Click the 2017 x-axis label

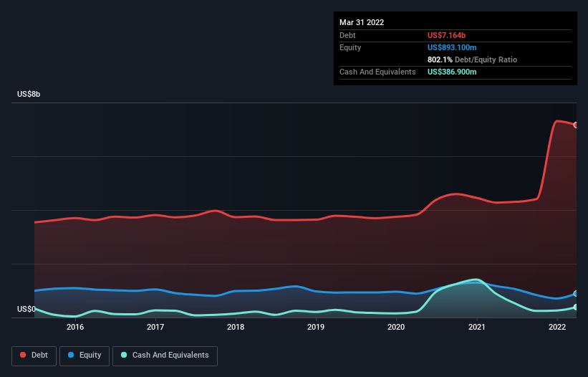click(155, 327)
